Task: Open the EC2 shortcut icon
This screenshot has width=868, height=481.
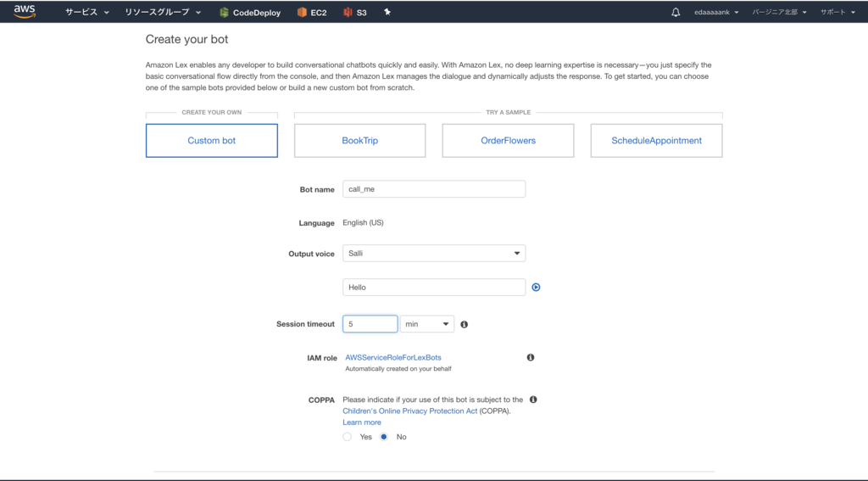Action: coord(302,12)
